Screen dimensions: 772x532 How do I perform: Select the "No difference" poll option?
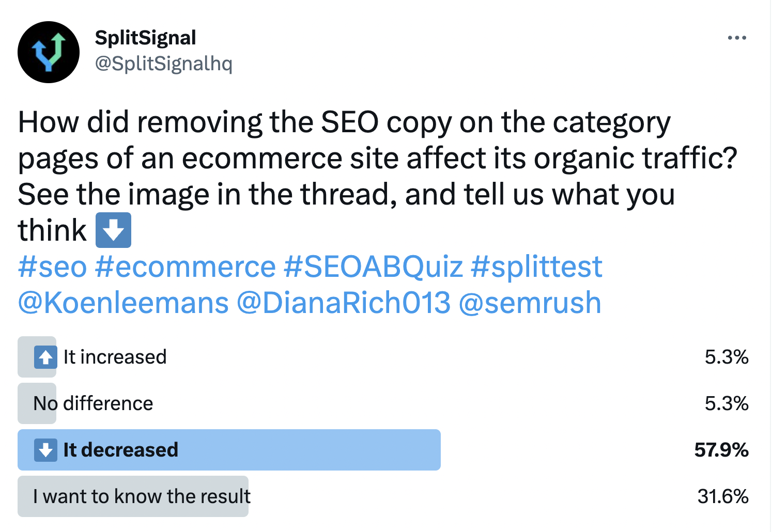[93, 403]
